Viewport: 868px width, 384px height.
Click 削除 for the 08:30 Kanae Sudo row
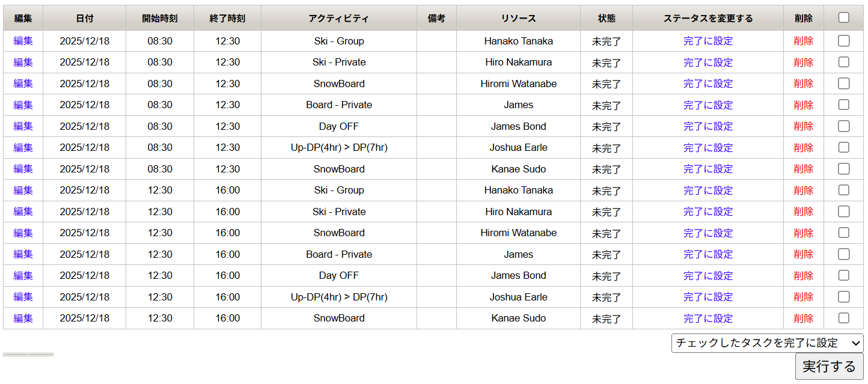(x=803, y=169)
